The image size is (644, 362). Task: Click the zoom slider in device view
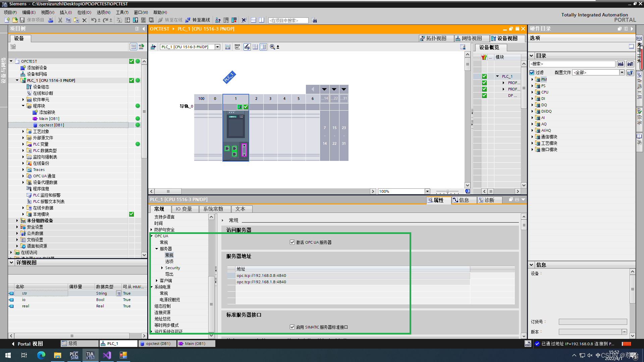(447, 192)
